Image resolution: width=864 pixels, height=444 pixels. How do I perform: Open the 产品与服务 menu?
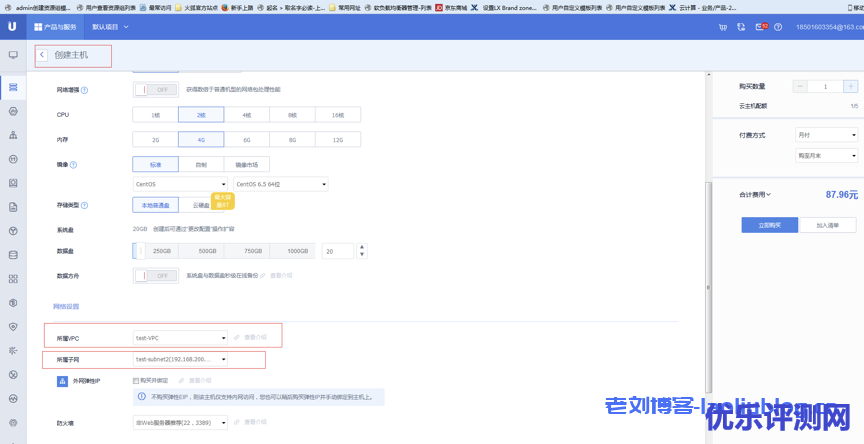[55, 27]
